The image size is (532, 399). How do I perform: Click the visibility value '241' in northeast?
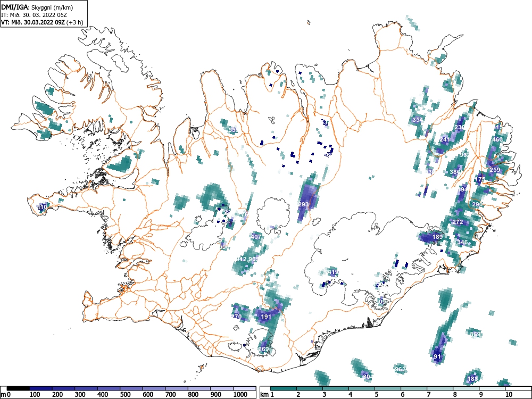(444, 139)
